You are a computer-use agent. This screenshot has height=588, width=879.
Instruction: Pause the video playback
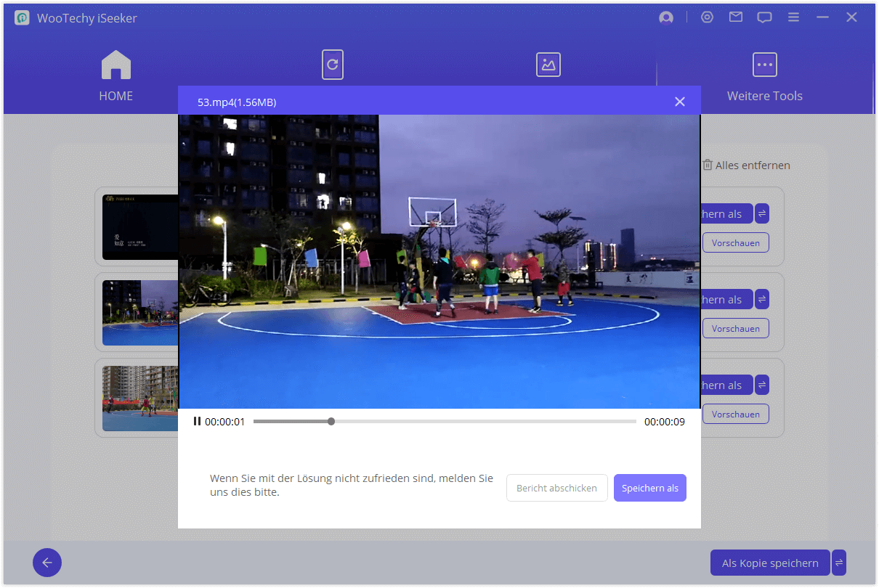(197, 422)
